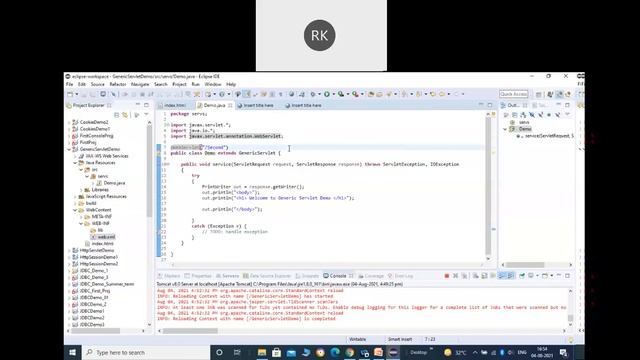Toggle Link with Editor in Project Explorer
Viewport: 640px width, 360px height.
tap(125, 115)
